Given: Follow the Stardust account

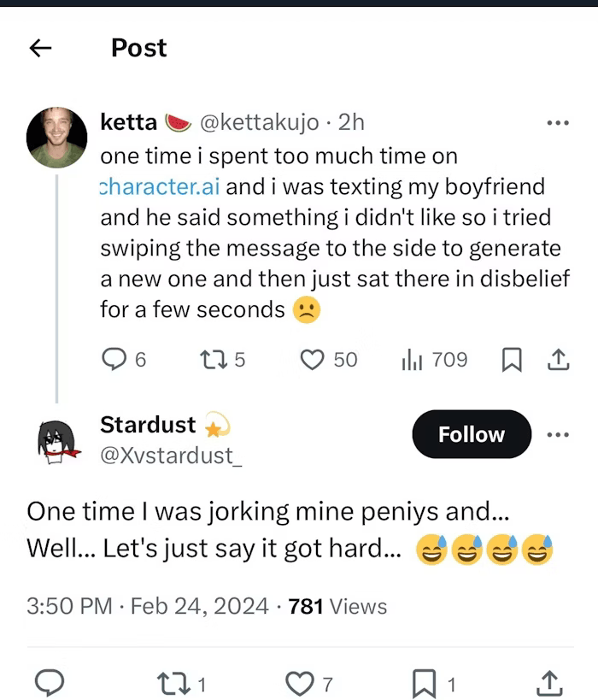Looking at the screenshot, I should pyautogui.click(x=471, y=434).
